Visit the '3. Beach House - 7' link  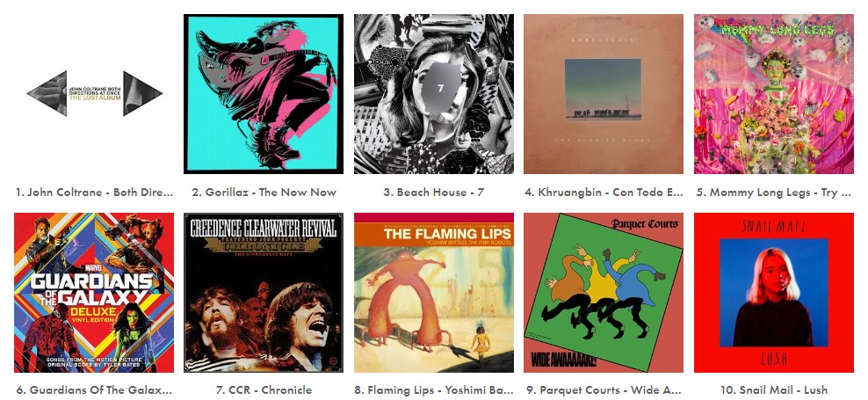pyautogui.click(x=433, y=193)
